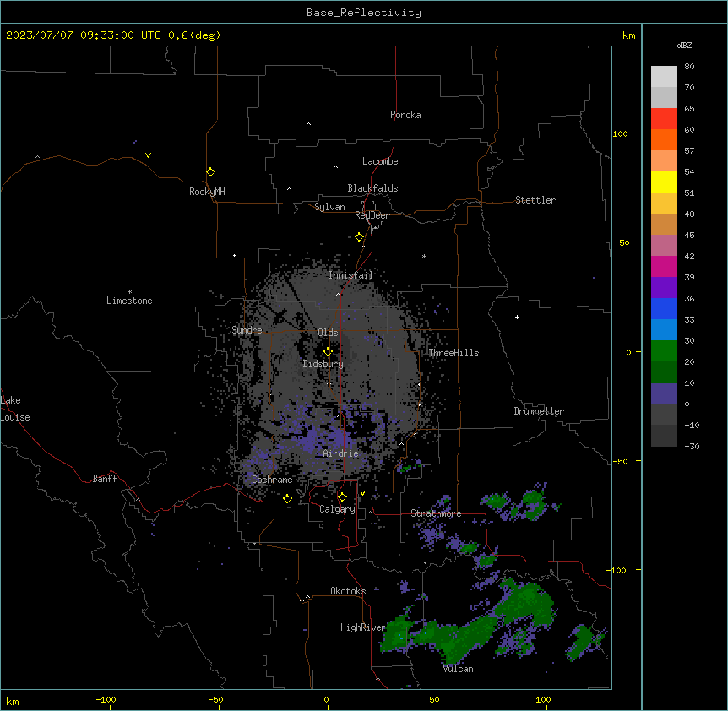Click the Cochrane town label

(272, 480)
